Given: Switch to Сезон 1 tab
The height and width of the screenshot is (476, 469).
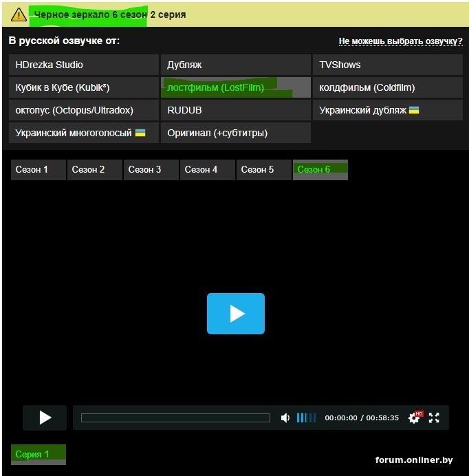Looking at the screenshot, I should [39, 170].
